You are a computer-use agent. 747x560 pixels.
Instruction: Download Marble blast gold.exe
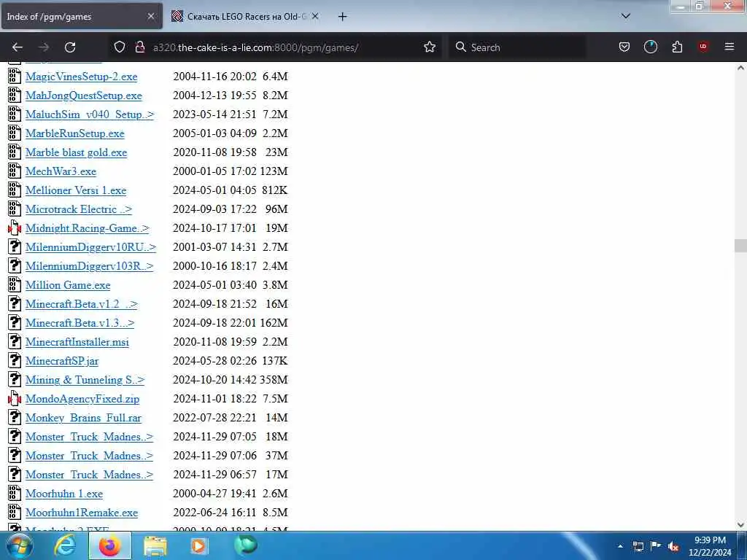pyautogui.click(x=76, y=152)
